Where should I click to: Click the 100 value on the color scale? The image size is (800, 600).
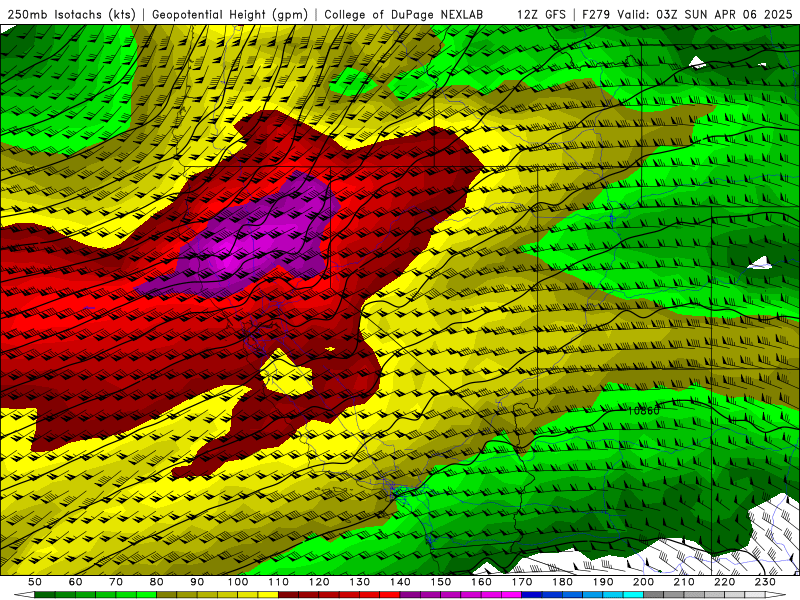click(238, 582)
